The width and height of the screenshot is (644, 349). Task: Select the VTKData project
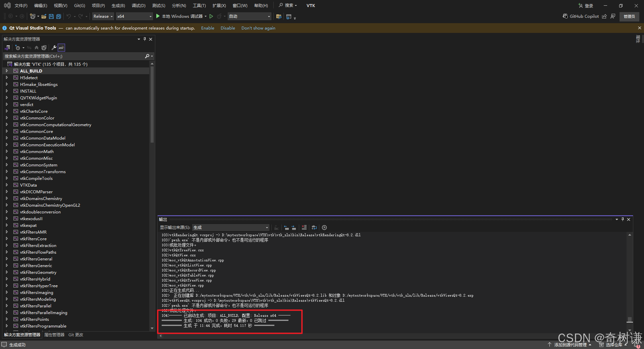29,185
